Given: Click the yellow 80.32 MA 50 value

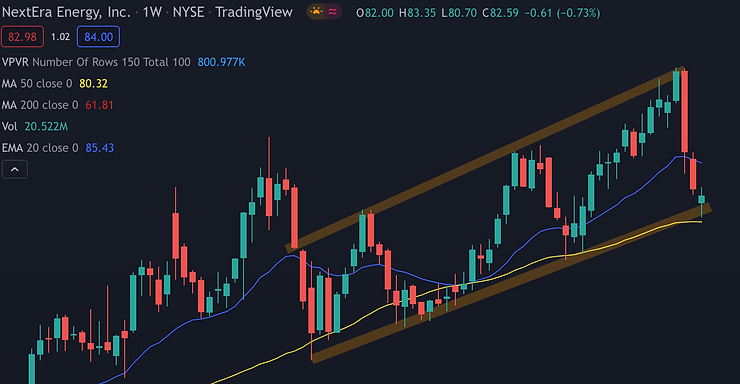Looking at the screenshot, I should point(93,83).
